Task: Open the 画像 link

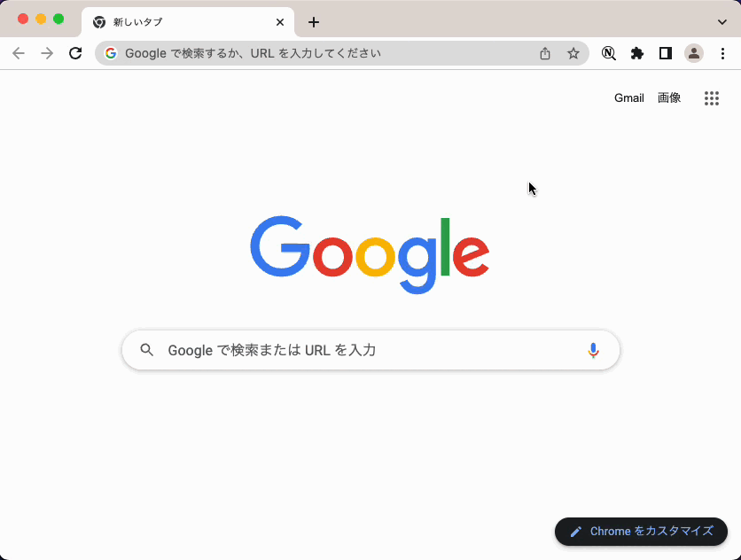Action: 669,97
